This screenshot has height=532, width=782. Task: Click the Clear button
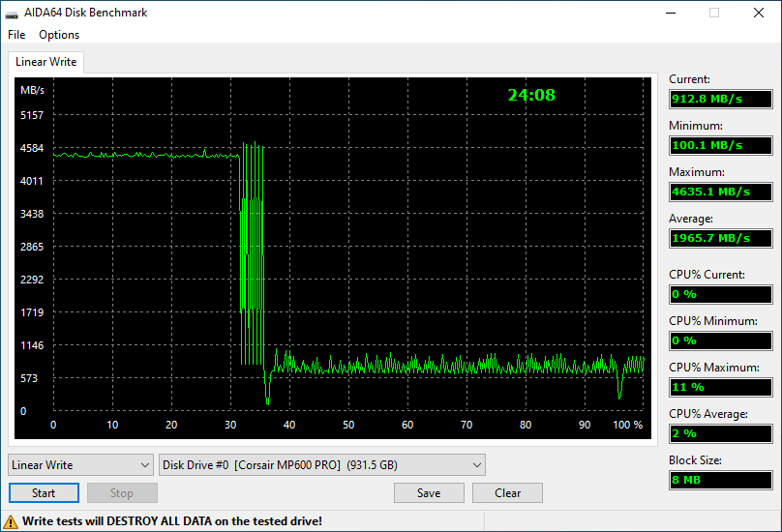point(507,492)
